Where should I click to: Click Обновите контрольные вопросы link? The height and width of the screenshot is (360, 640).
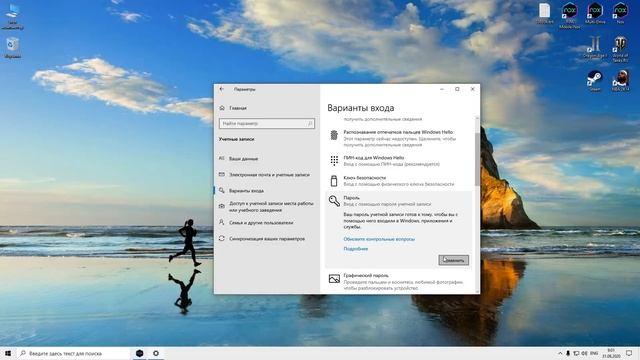tap(379, 239)
